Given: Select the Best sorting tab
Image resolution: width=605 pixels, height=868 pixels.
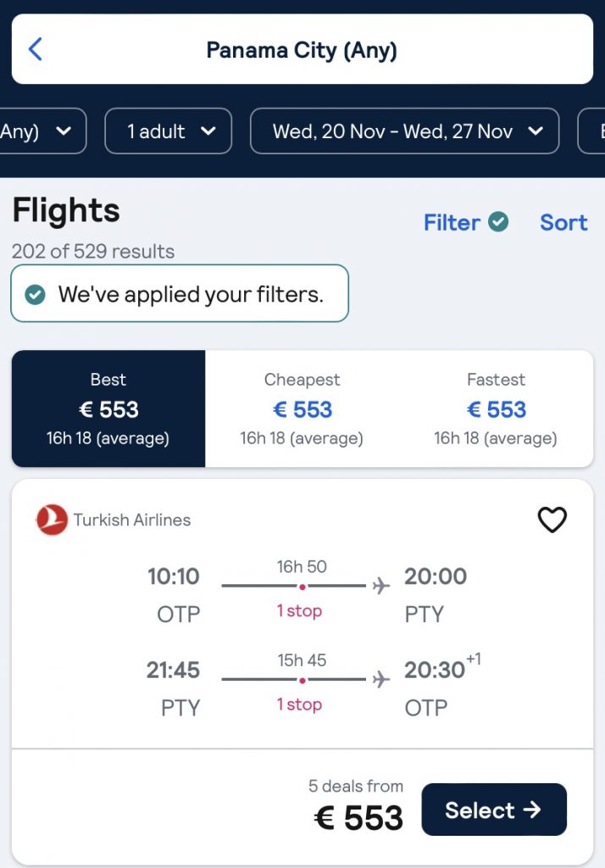Looking at the screenshot, I should pyautogui.click(x=108, y=409).
